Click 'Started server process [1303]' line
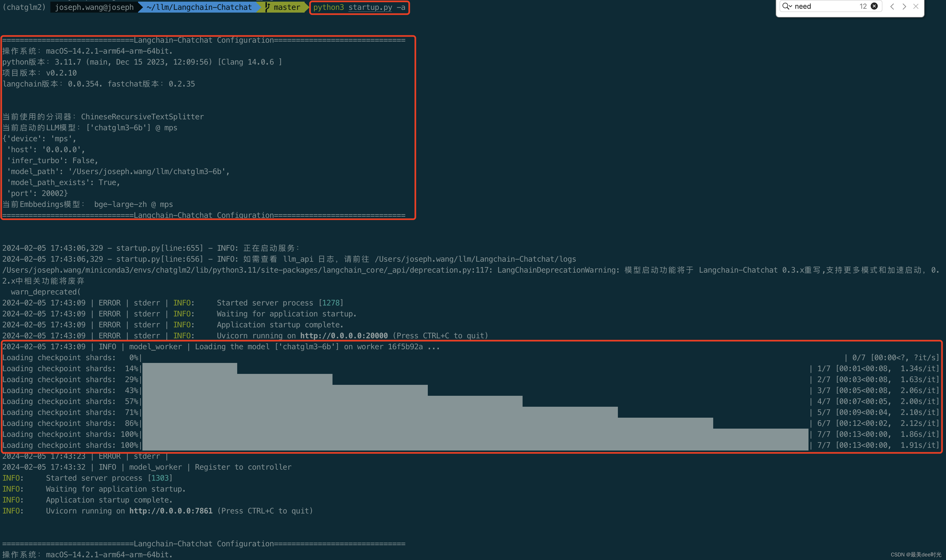The width and height of the screenshot is (946, 560). (x=88, y=478)
